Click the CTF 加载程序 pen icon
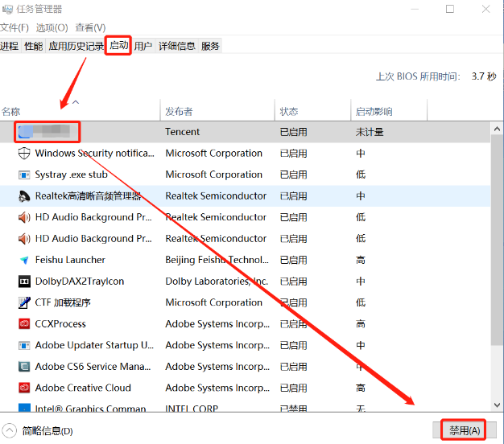 pyautogui.click(x=24, y=302)
